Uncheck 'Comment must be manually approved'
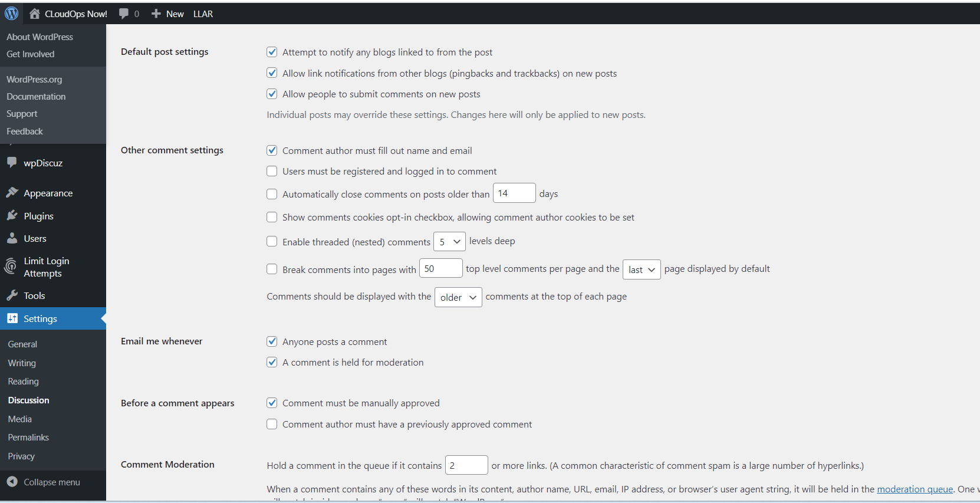Image resolution: width=980 pixels, height=503 pixels. point(272,403)
